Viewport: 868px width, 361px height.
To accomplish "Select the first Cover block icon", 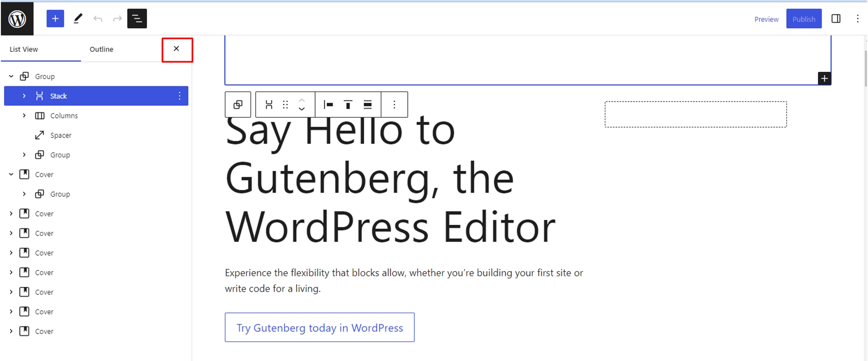I will 25,174.
